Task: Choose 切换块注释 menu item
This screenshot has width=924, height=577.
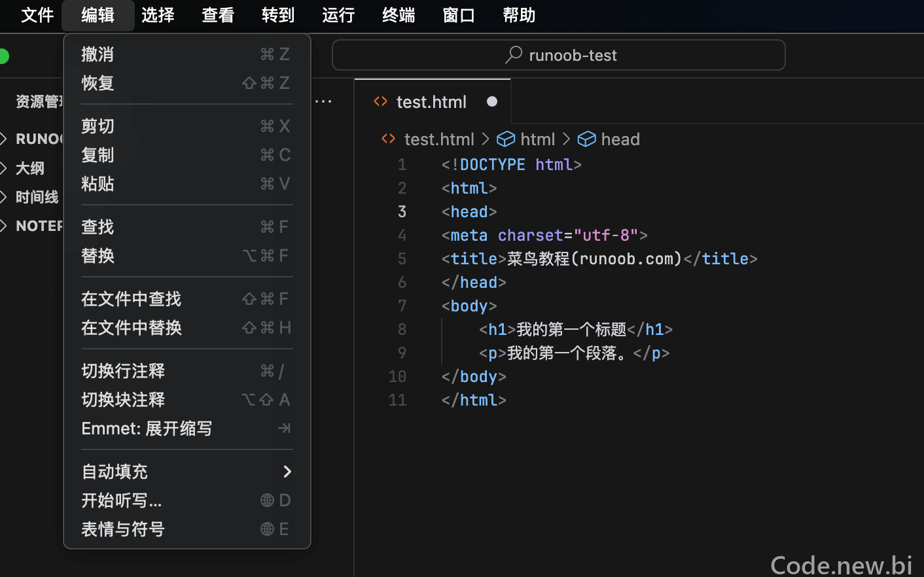Action: pos(187,400)
